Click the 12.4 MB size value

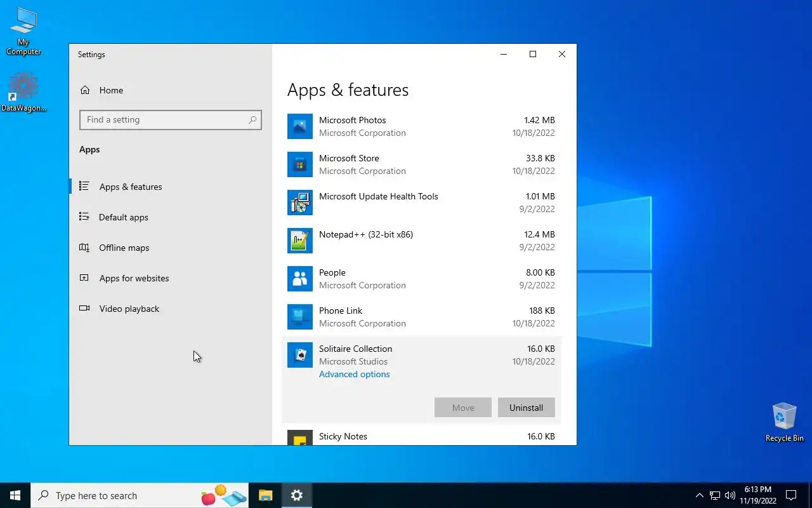point(539,234)
